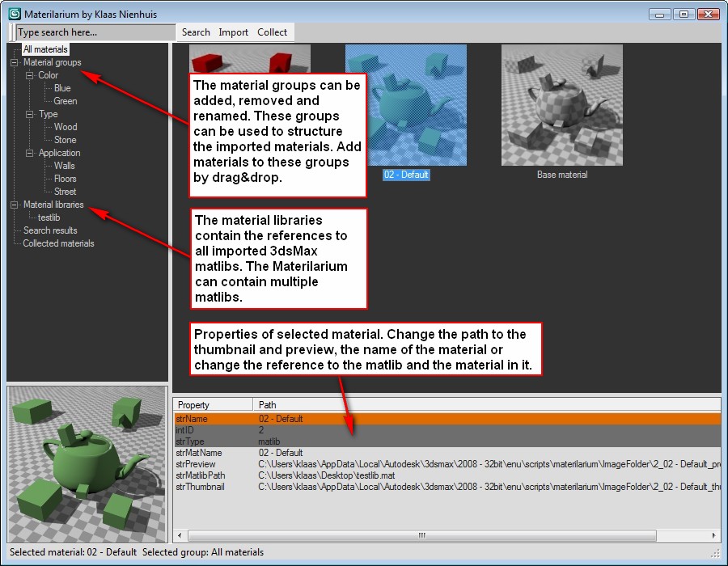Image resolution: width=728 pixels, height=566 pixels.
Task: Open the Search results node
Action: (50, 230)
